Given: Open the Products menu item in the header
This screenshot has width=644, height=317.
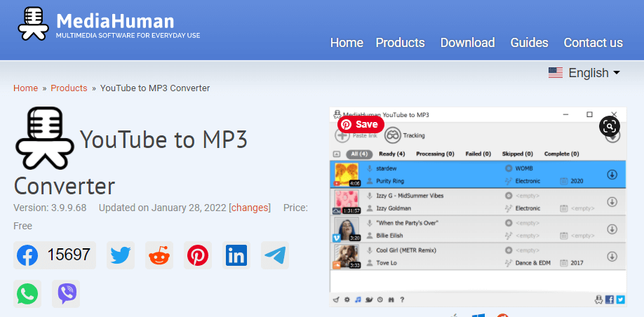Looking at the screenshot, I should click(400, 43).
